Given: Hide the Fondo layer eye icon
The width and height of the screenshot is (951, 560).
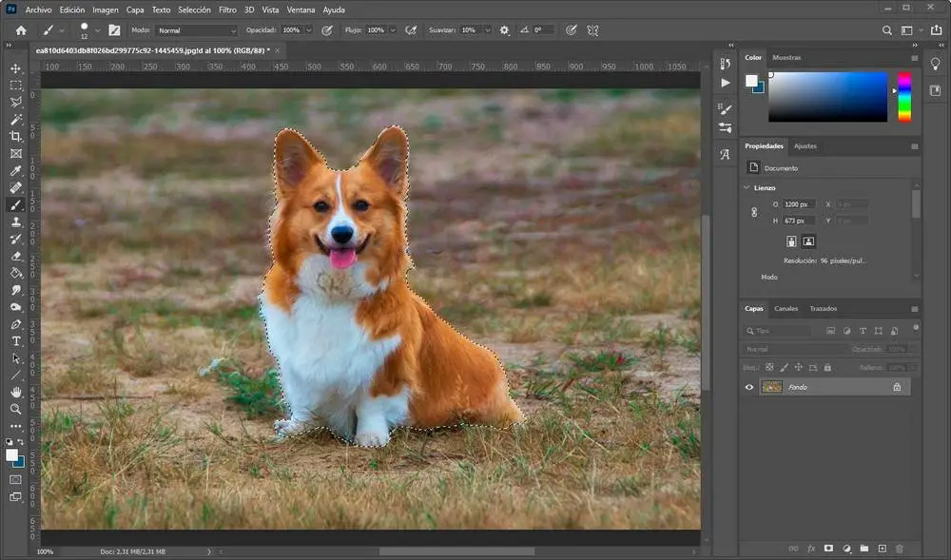Looking at the screenshot, I should (x=749, y=387).
